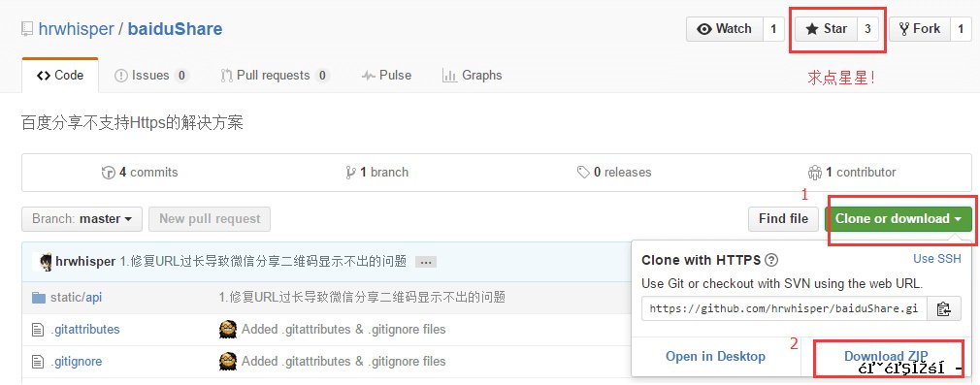Image resolution: width=980 pixels, height=385 pixels.
Task: Expand the commit message ellipsis button
Action: click(x=426, y=263)
